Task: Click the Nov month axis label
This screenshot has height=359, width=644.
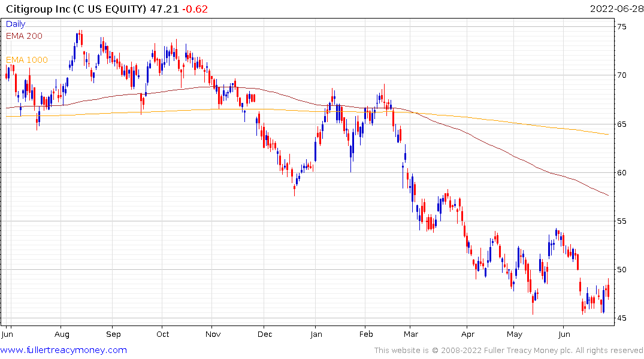Action: (213, 334)
